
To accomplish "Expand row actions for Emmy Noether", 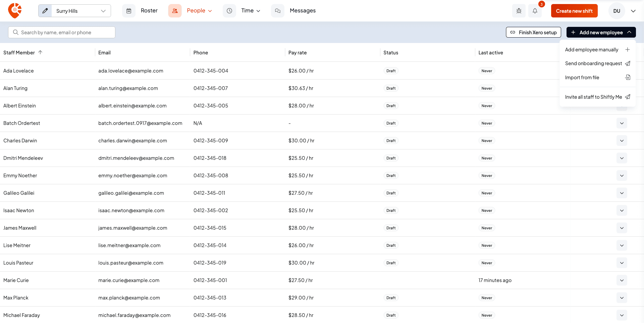I will (x=622, y=176).
